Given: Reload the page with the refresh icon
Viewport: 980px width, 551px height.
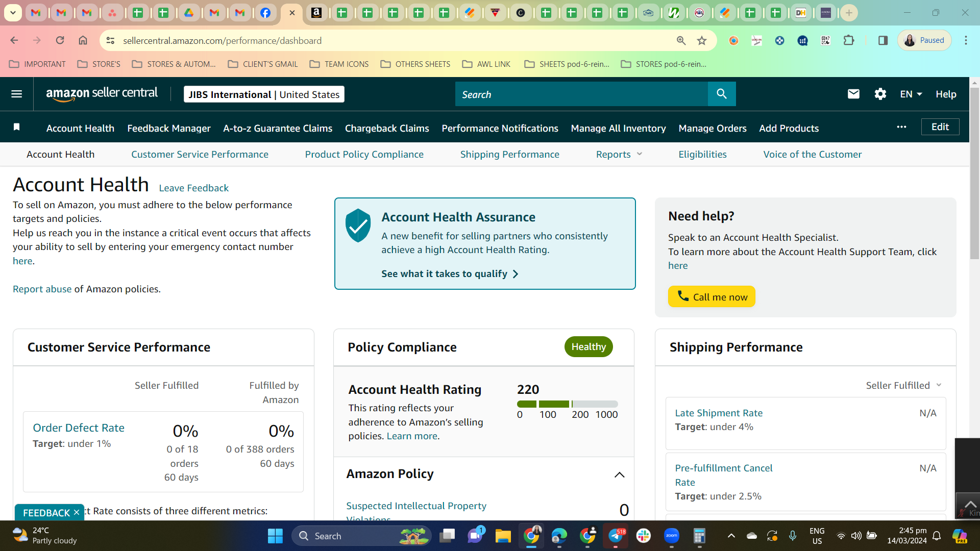Looking at the screenshot, I should pos(60,40).
